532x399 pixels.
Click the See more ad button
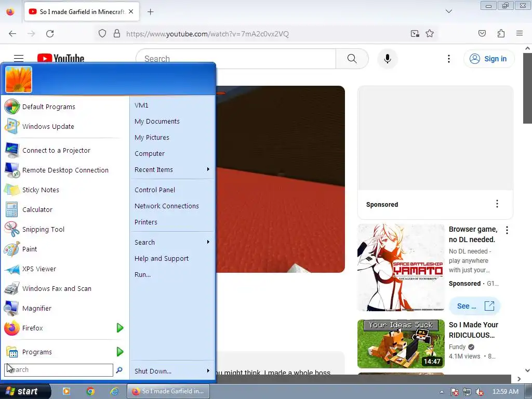point(475,306)
